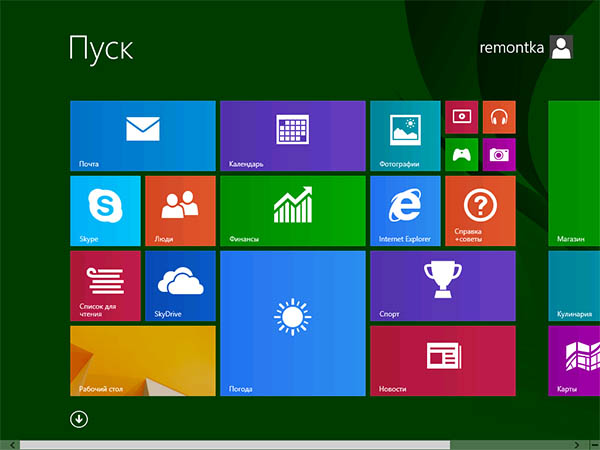Screen dimensions: 600x450
Task: Open the green Xbox Games tile
Action: 461,155
